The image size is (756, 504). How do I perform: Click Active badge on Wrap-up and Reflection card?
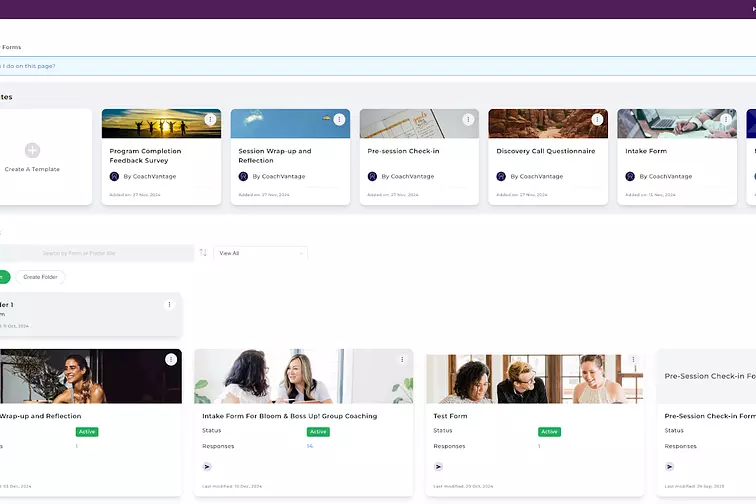point(87,432)
